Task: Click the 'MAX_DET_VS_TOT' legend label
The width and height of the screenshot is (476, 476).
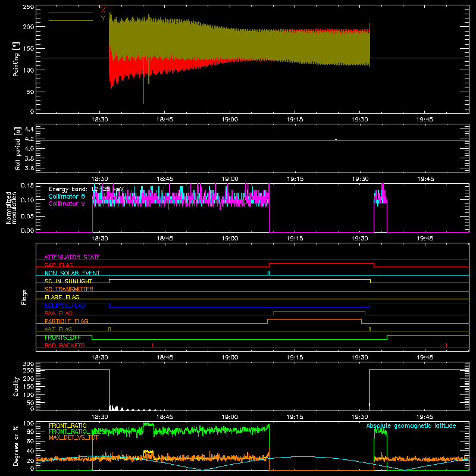Action: click(x=74, y=437)
